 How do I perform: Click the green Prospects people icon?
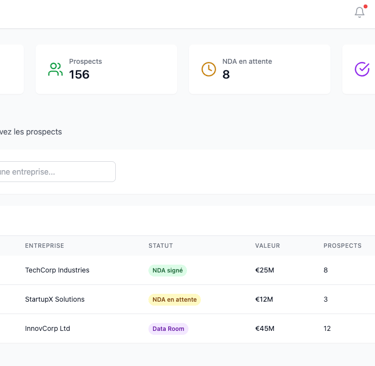(x=55, y=70)
